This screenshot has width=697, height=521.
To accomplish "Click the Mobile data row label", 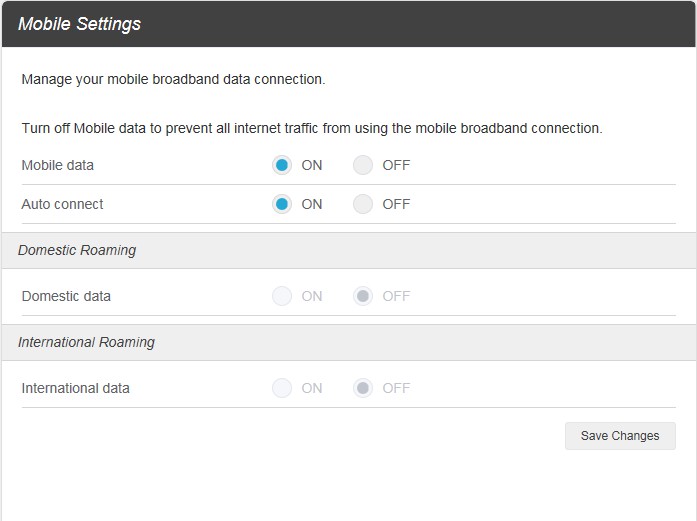I will [x=57, y=165].
